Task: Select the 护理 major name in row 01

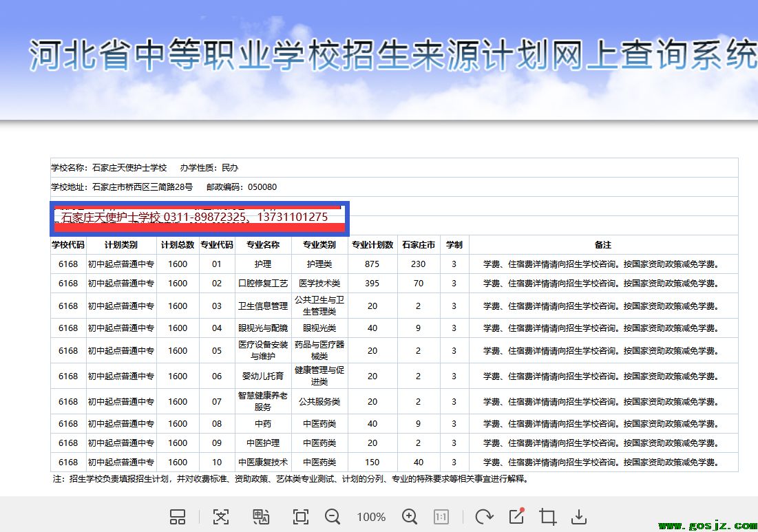Action: [263, 264]
